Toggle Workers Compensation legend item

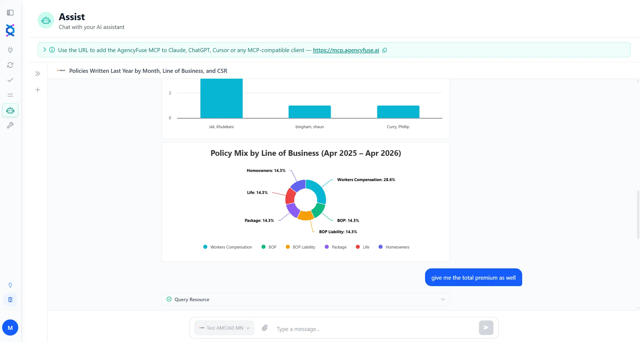(228, 247)
